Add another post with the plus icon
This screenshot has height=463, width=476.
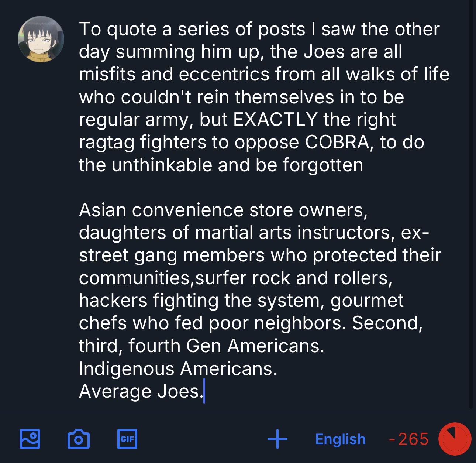[x=277, y=439]
